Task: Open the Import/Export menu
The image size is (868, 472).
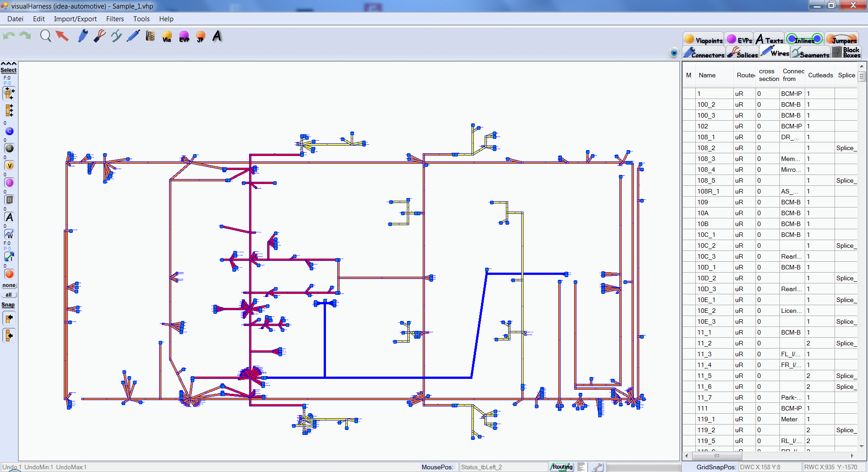Action: click(x=75, y=19)
